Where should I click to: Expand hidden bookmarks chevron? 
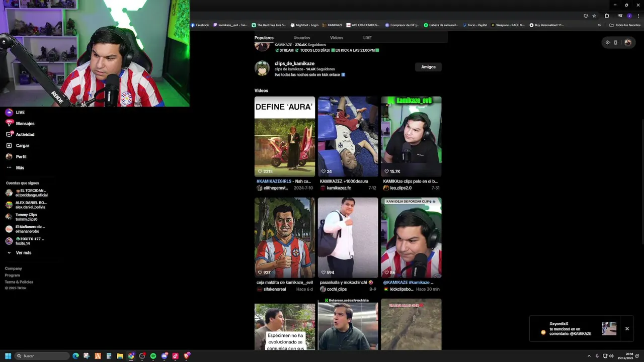click(x=600, y=25)
